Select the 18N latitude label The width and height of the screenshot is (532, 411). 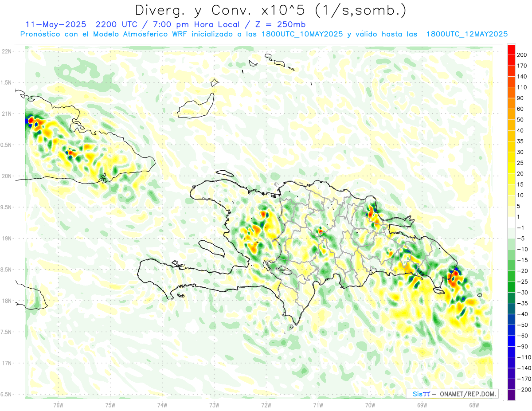point(8,301)
